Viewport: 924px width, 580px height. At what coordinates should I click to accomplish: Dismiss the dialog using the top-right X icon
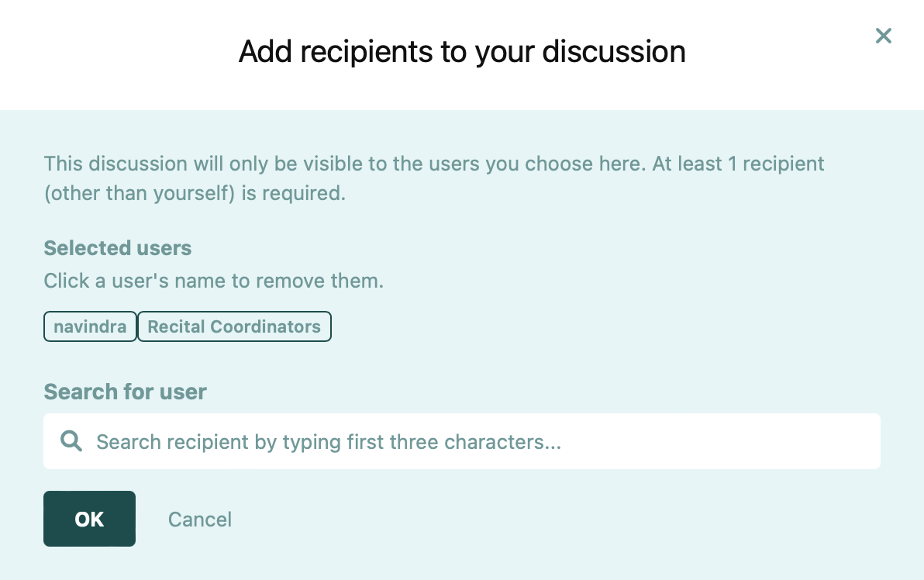tap(883, 36)
